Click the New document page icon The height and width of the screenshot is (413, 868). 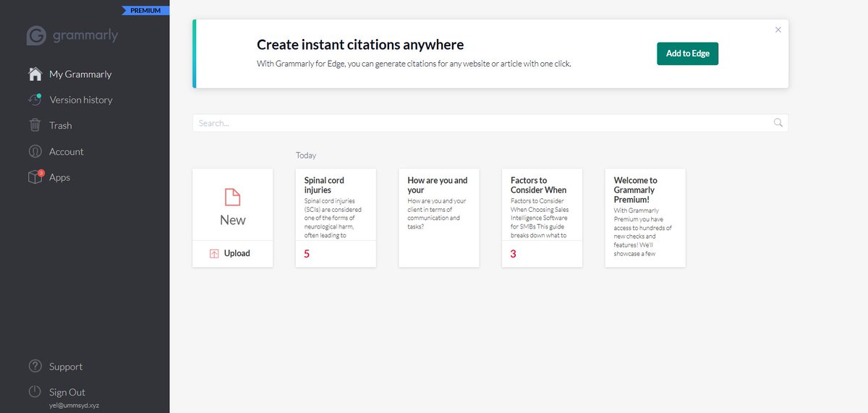pos(232,197)
